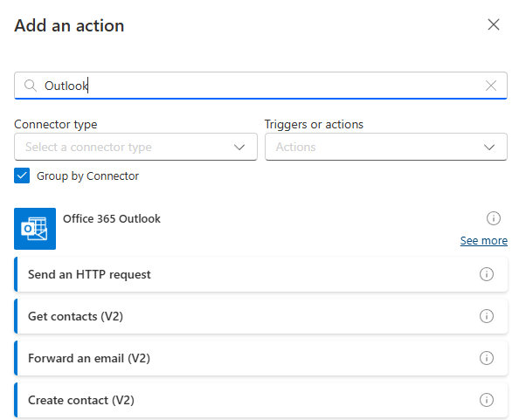The image size is (526, 420).
Task: Close the Add an action panel
Action: pos(494,24)
